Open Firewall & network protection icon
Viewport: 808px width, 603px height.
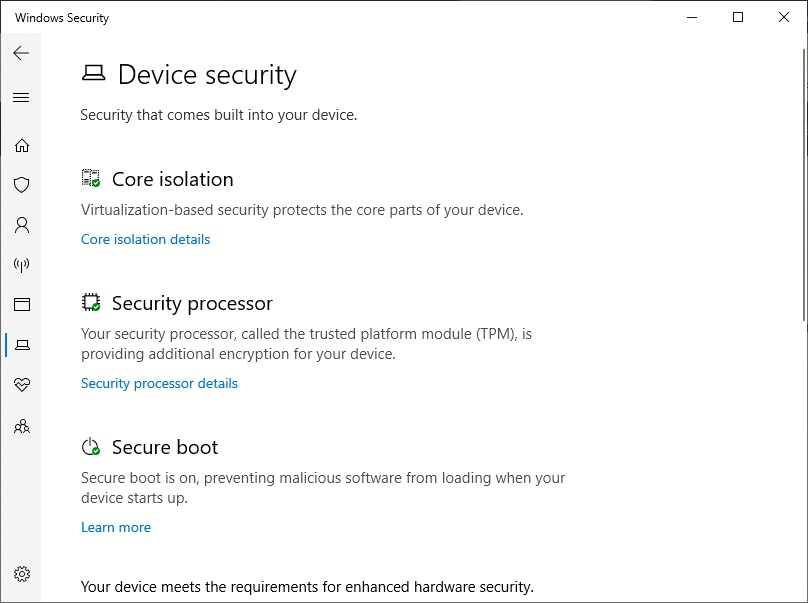tap(22, 265)
